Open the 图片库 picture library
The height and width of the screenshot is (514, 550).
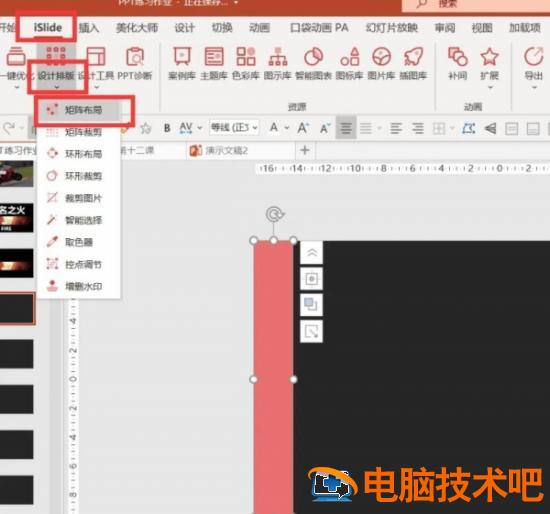coord(381,64)
